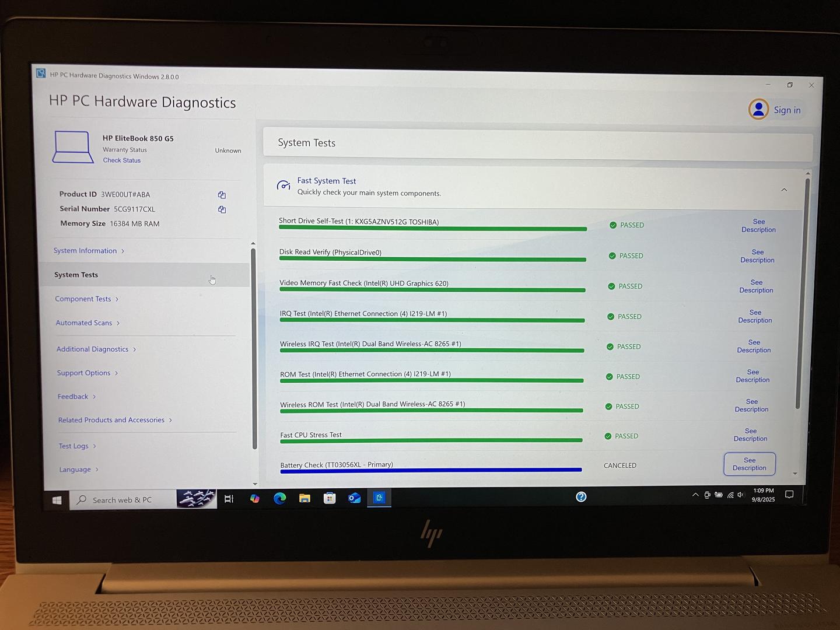This screenshot has height=630, width=840.
Task: Open the Feedback section
Action: tap(77, 397)
